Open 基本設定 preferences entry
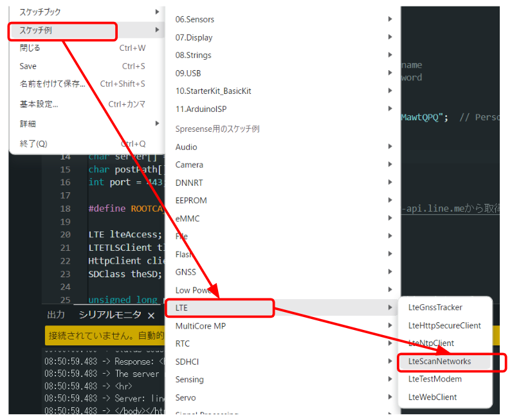Screen dimensions: 512x420 39,104
